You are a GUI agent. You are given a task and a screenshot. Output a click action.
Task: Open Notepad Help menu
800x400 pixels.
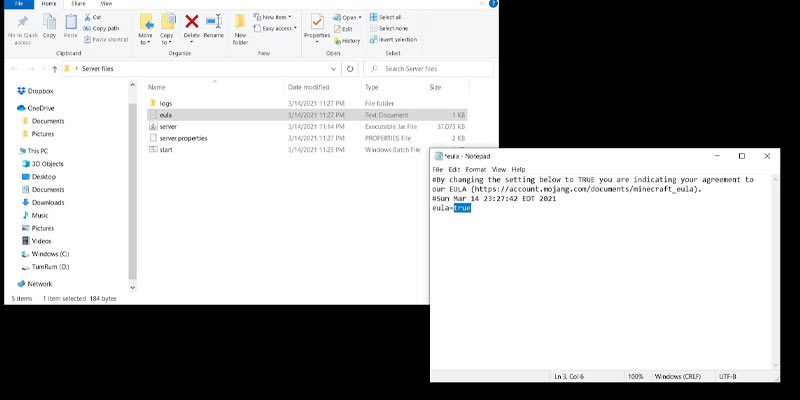tap(518, 169)
